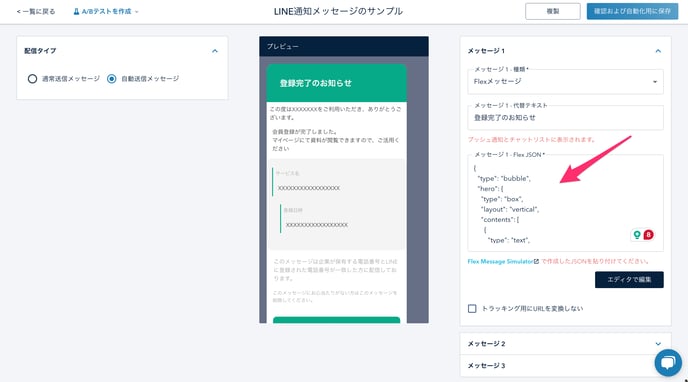Open the chat support bubble icon
This screenshot has width=688, height=382.
668,362
